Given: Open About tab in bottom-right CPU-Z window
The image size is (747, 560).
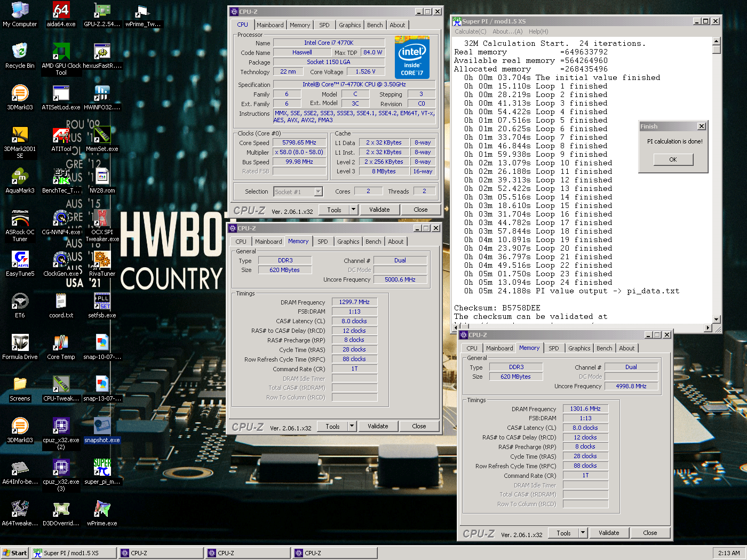Looking at the screenshot, I should coord(627,348).
